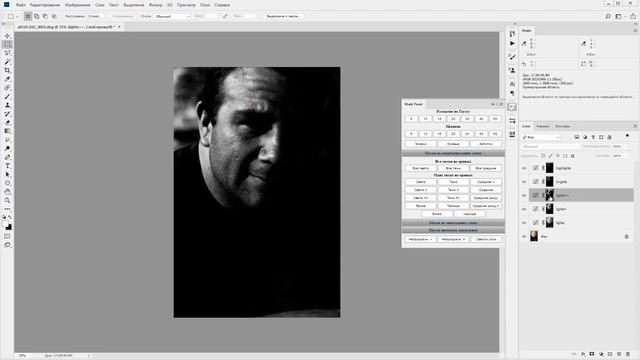
Task: Open the Actions panel play icon
Action: pyautogui.click(x=512, y=43)
